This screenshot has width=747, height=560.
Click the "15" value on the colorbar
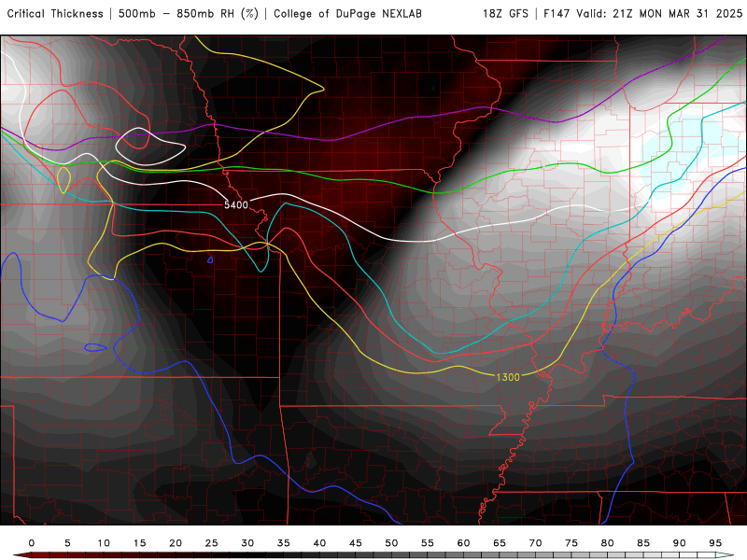coord(139,543)
